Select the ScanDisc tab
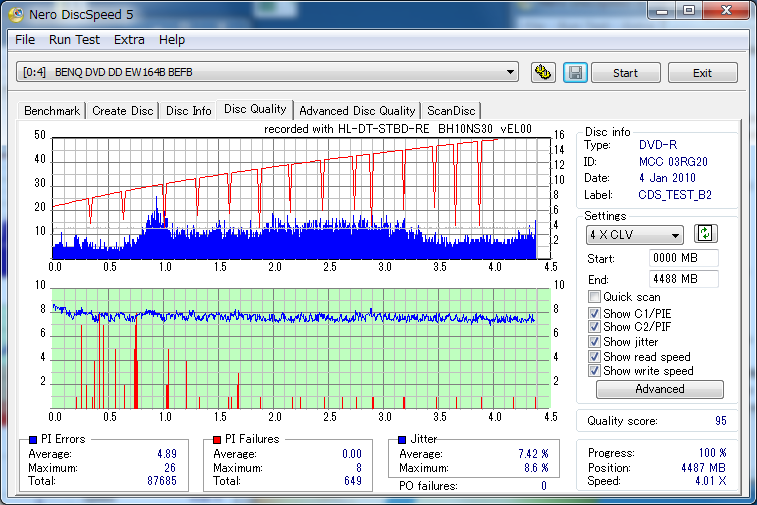Screen dimensions: 757x505 (452, 111)
